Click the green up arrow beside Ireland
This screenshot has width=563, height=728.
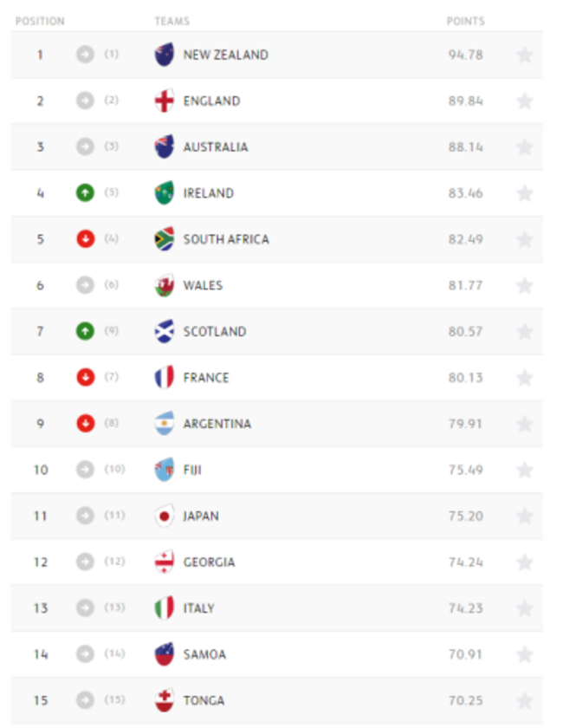pos(85,193)
